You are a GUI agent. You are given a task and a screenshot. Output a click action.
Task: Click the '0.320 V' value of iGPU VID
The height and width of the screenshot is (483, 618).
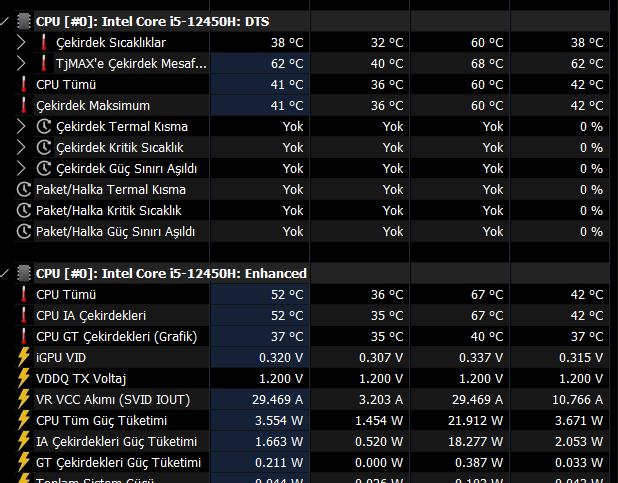pos(281,358)
